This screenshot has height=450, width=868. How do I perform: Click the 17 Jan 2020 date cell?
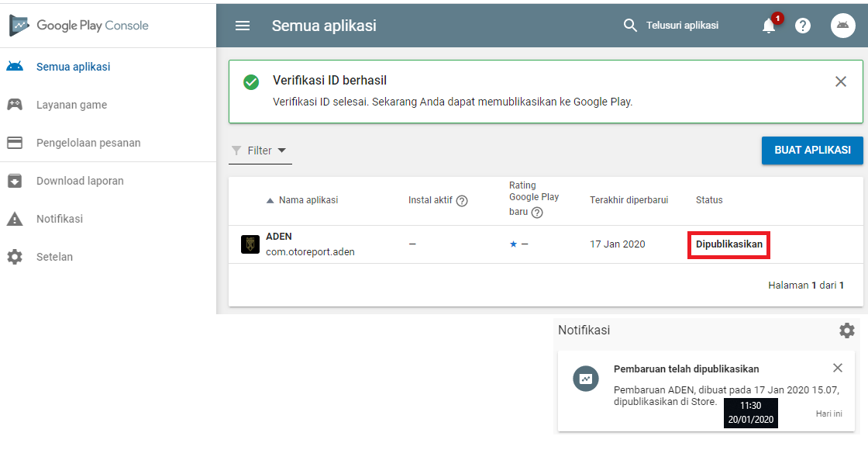(617, 244)
